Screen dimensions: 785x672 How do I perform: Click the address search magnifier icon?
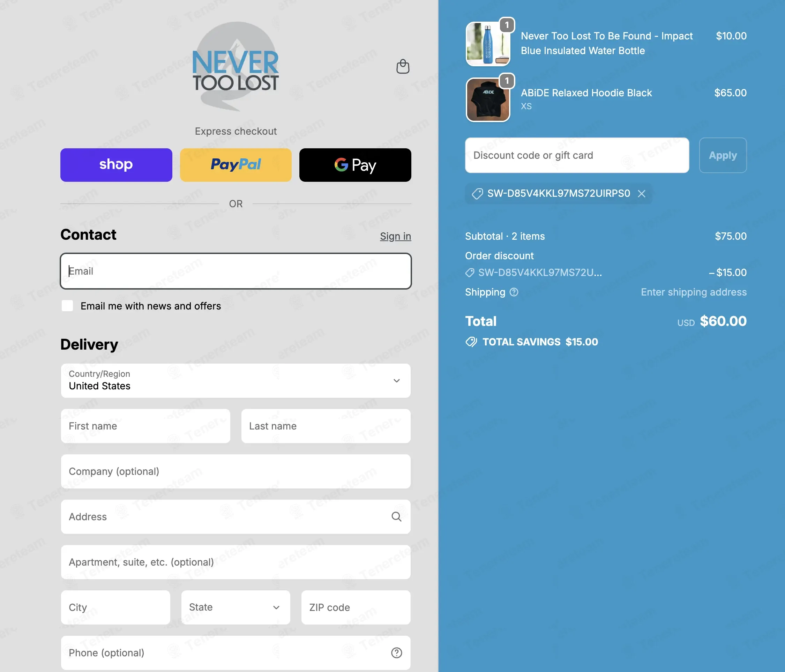pos(396,517)
